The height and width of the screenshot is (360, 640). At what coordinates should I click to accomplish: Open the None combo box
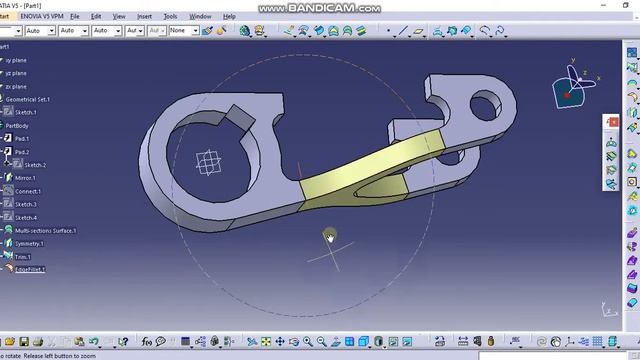184,31
